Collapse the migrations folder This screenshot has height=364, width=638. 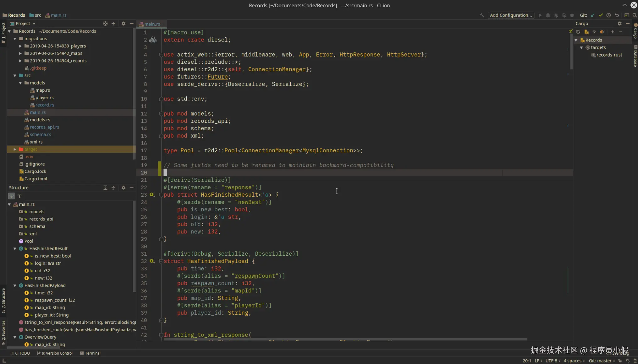click(x=15, y=39)
